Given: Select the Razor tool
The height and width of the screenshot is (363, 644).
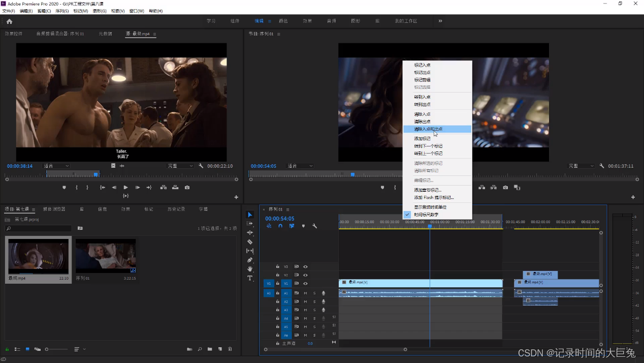Looking at the screenshot, I should (x=250, y=242).
